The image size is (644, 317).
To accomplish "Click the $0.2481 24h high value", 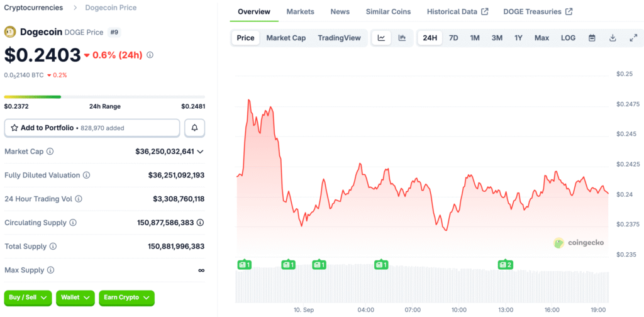I will [193, 106].
